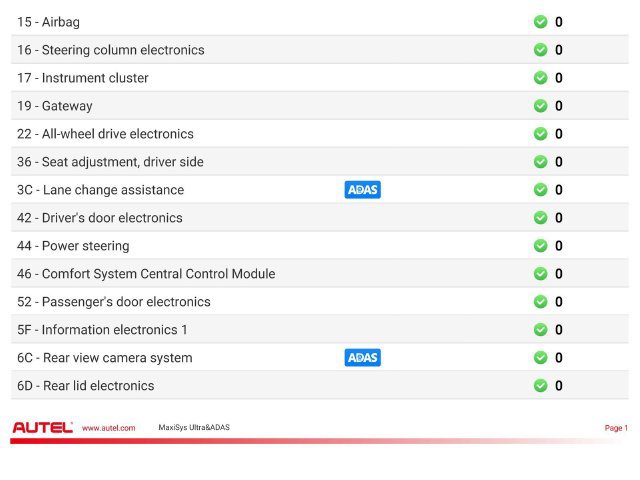Click the green check for Comfort System Central Control Module
This screenshot has width=640, height=480.
coord(540,273)
